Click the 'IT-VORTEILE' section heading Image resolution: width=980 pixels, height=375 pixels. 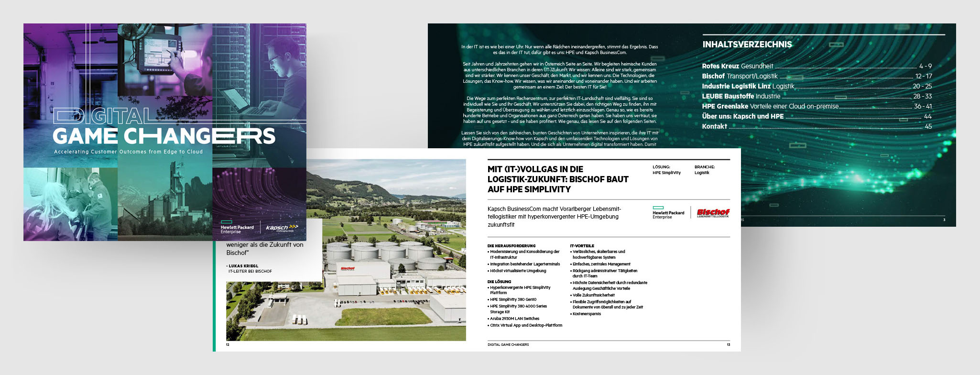[x=582, y=246]
